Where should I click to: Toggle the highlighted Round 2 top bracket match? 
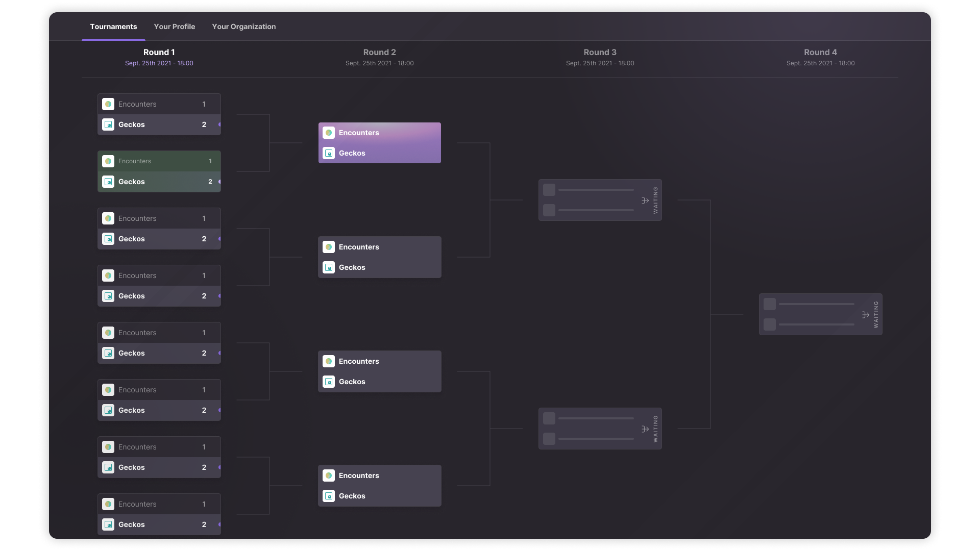379,143
